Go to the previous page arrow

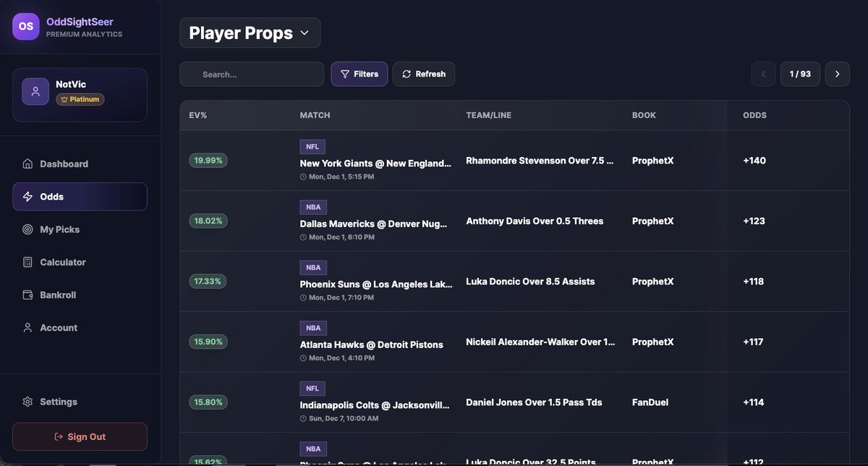(x=763, y=74)
